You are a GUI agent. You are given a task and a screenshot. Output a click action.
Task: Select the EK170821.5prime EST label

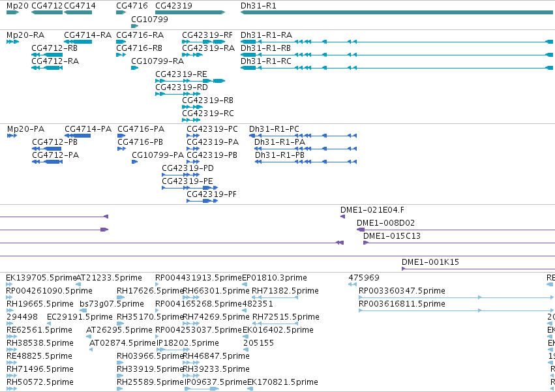coord(282,382)
